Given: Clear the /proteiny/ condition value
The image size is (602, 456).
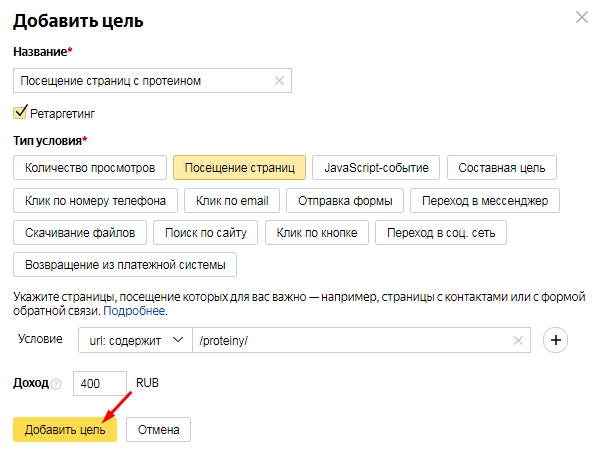Looking at the screenshot, I should pos(519,341).
